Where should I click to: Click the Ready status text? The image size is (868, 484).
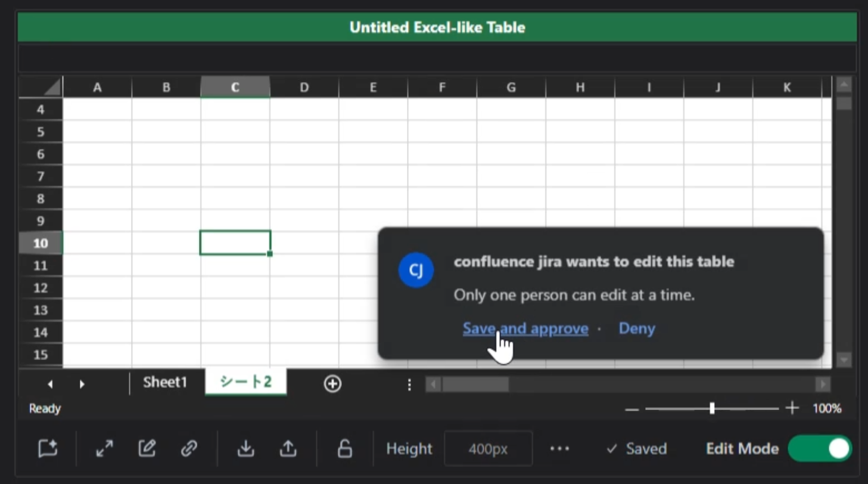tap(45, 409)
